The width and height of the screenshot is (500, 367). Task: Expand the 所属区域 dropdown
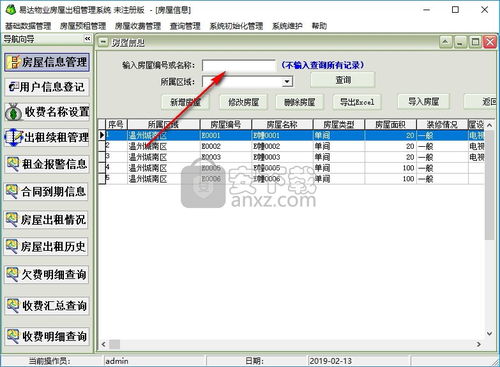point(287,81)
